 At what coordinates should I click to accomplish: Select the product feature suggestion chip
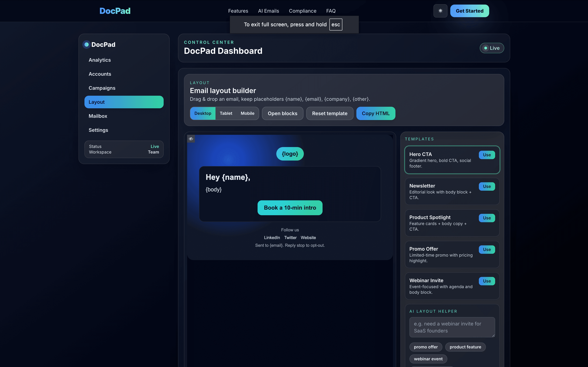[465, 347]
